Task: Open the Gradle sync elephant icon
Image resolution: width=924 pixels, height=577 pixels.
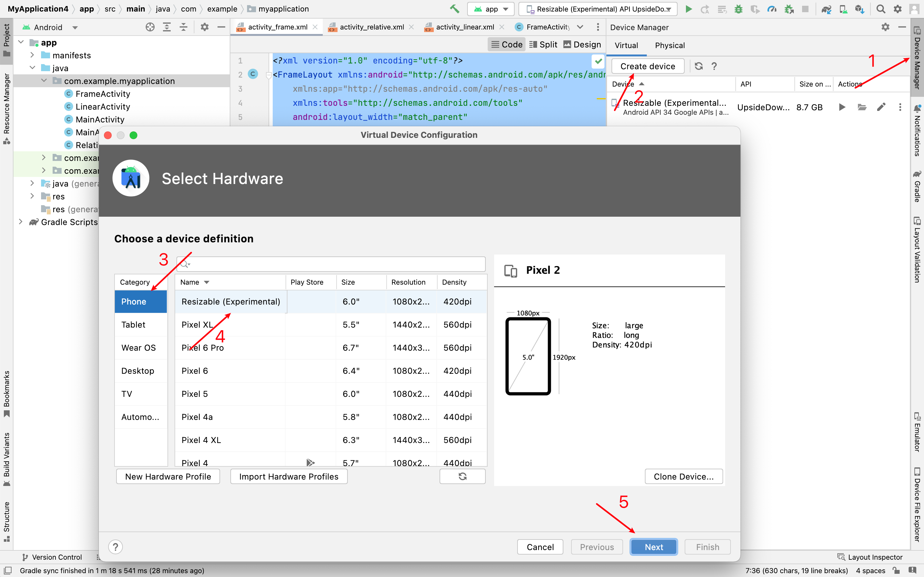Action: pyautogui.click(x=826, y=9)
